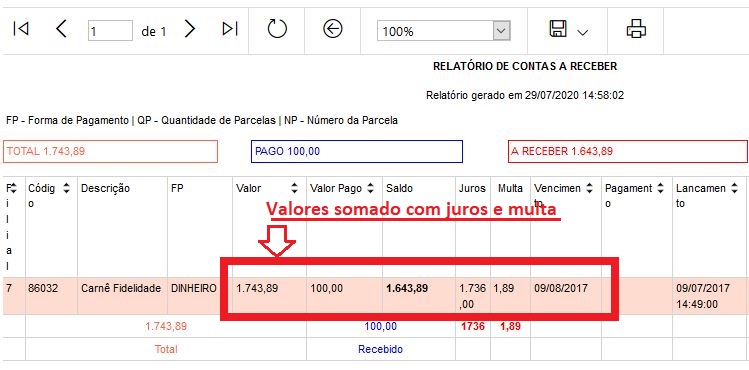
Task: Click the current page number field
Action: pyautogui.click(x=110, y=31)
